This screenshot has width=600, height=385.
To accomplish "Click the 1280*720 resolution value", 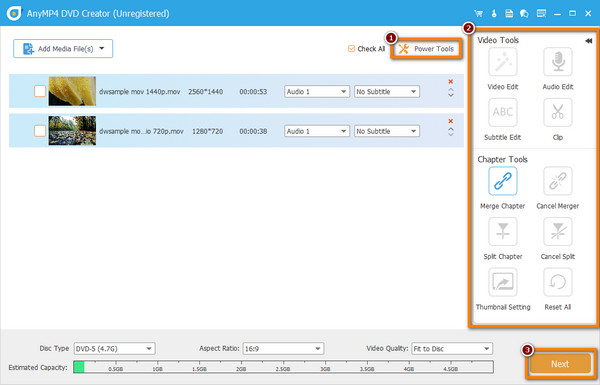I will 207,131.
